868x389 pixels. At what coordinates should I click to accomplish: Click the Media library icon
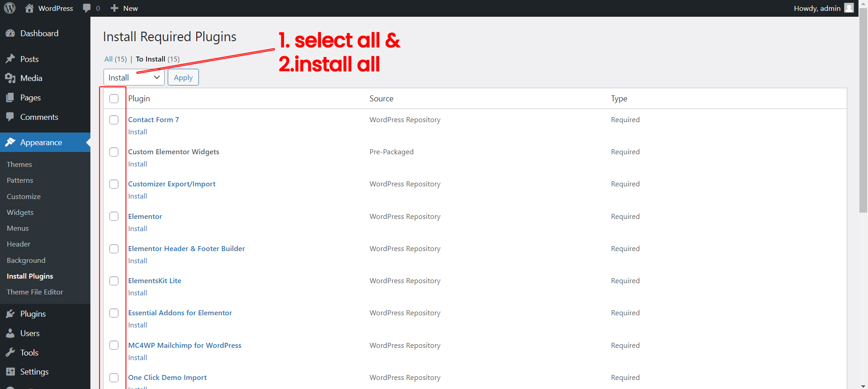coord(10,78)
